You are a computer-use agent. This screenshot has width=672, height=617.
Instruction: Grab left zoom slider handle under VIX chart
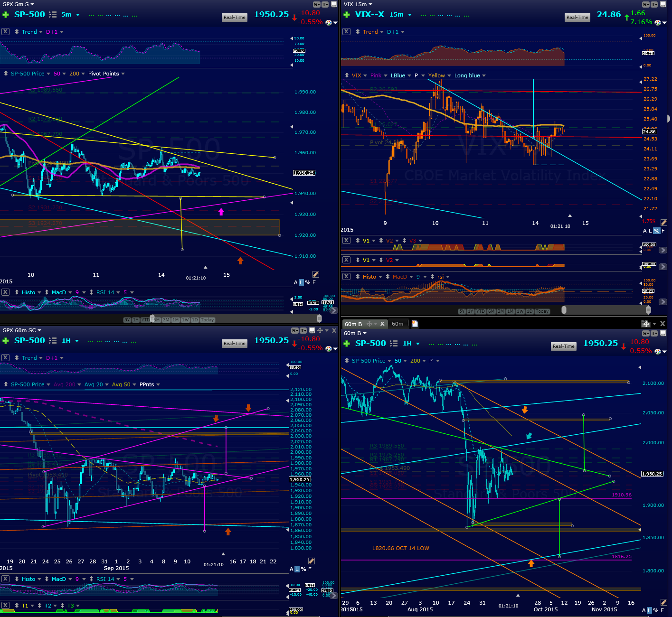564,310
